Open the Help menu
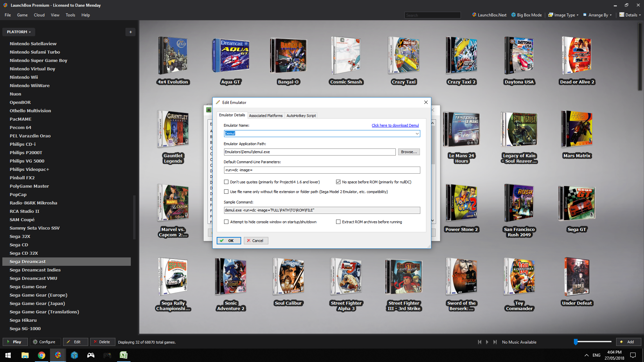The width and height of the screenshot is (644, 362). click(x=86, y=15)
